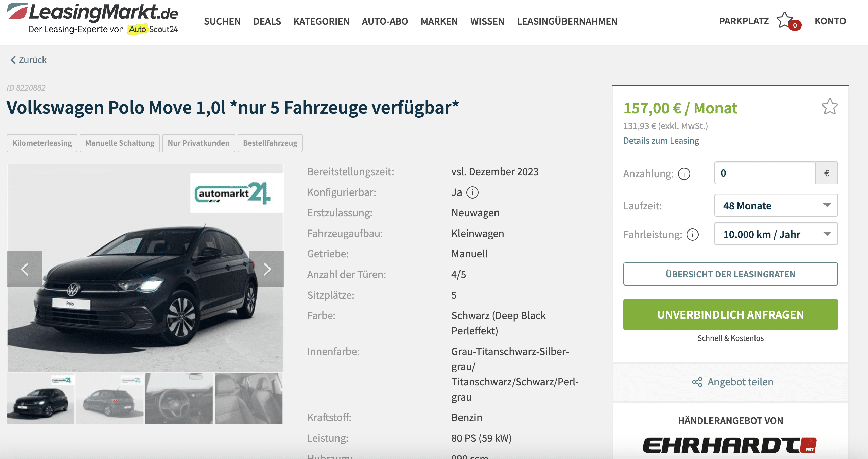Click the HÄNDLERANGEBOT VON heading
Screen dimensions: 868x459
[730, 421]
